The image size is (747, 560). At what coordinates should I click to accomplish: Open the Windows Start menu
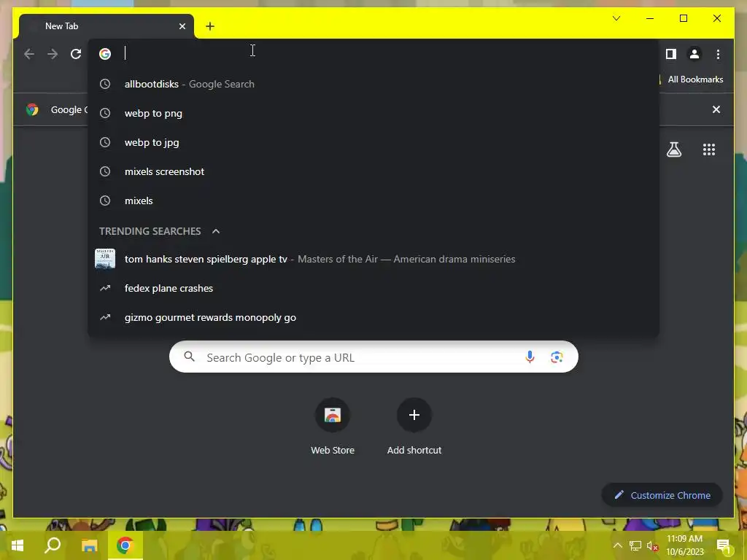18,545
